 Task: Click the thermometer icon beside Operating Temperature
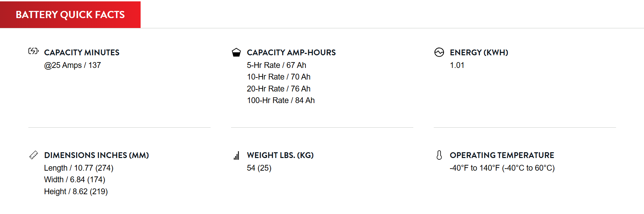439,155
